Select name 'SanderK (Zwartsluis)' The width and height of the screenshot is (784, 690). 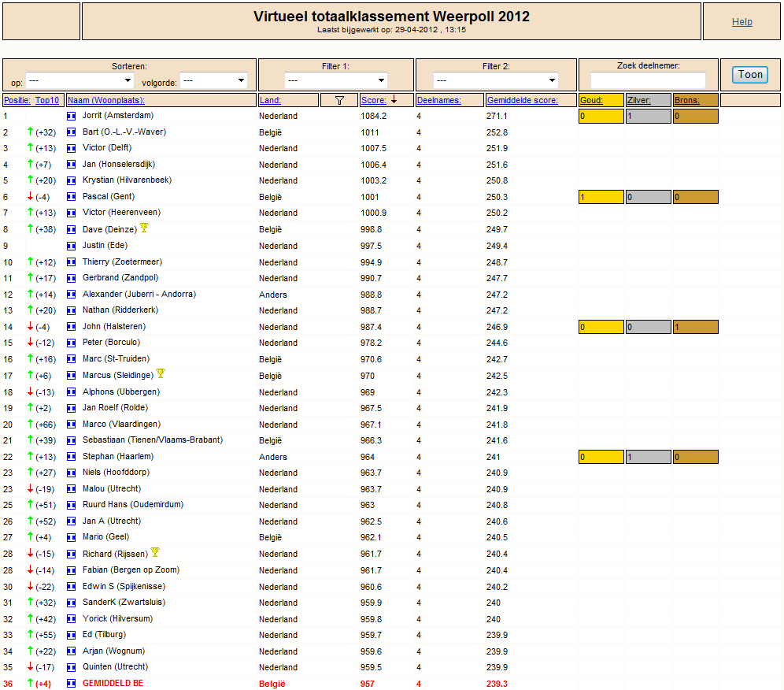coord(124,603)
